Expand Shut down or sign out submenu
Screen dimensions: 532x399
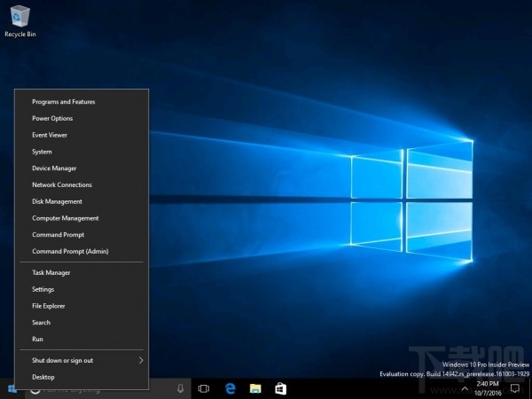[82, 361]
